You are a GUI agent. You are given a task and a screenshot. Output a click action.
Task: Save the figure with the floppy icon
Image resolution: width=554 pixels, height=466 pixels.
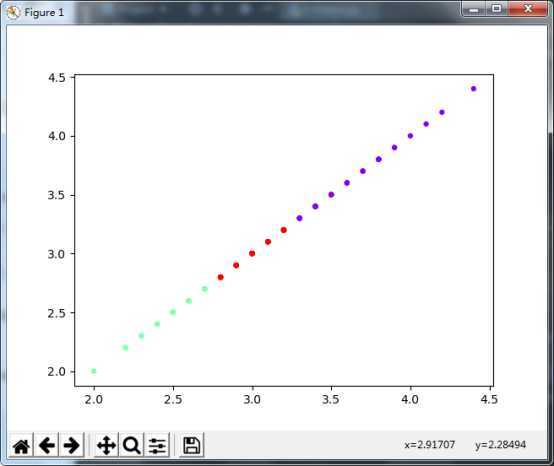tap(192, 445)
